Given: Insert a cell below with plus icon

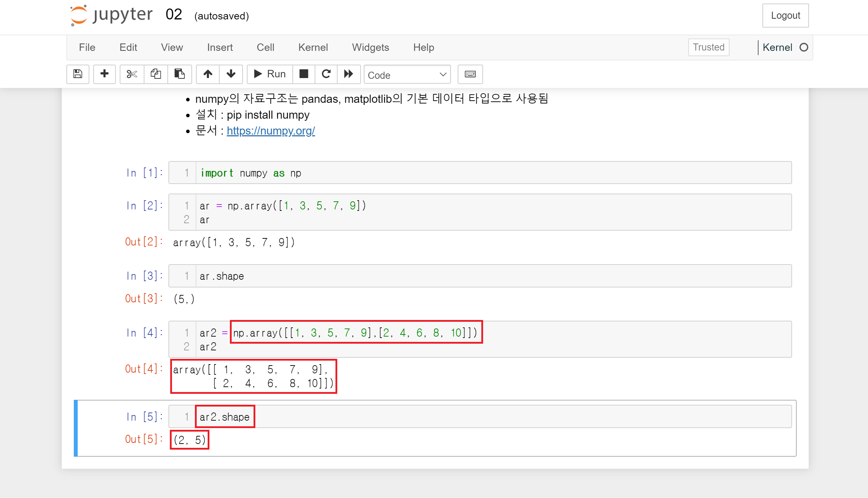Looking at the screenshot, I should (x=104, y=74).
